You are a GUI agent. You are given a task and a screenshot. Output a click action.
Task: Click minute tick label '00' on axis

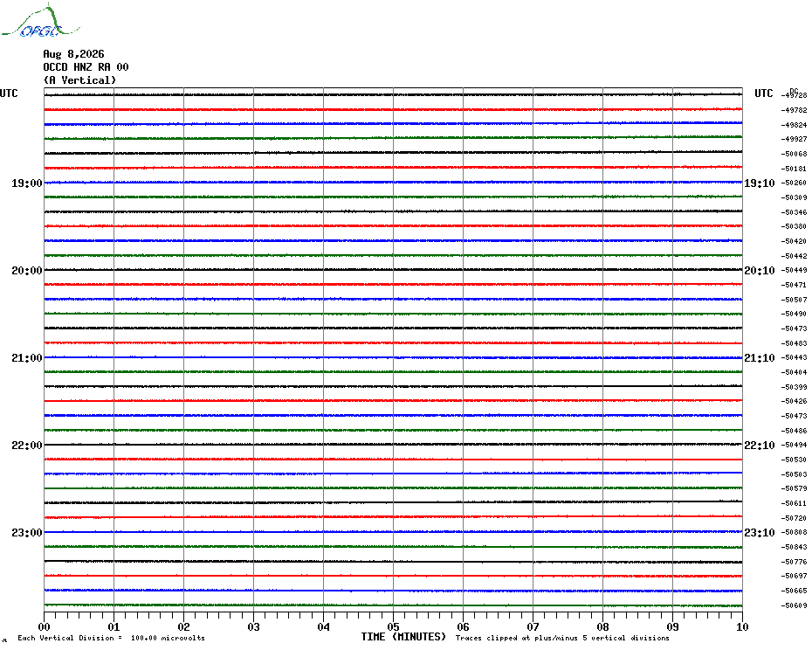44,626
